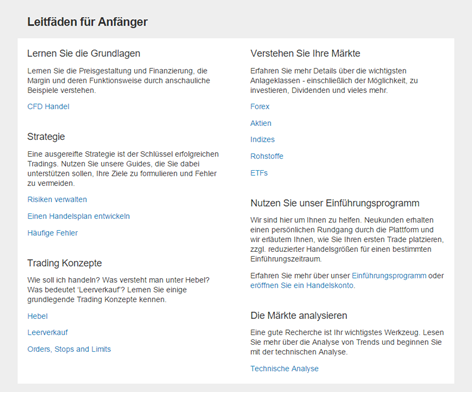Open the Hebel link
The width and height of the screenshot is (473, 393).
(x=37, y=316)
